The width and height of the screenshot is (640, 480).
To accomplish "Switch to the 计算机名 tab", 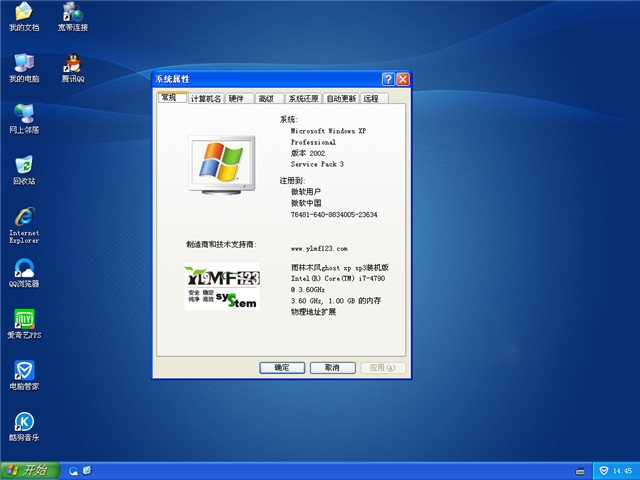I will click(206, 99).
